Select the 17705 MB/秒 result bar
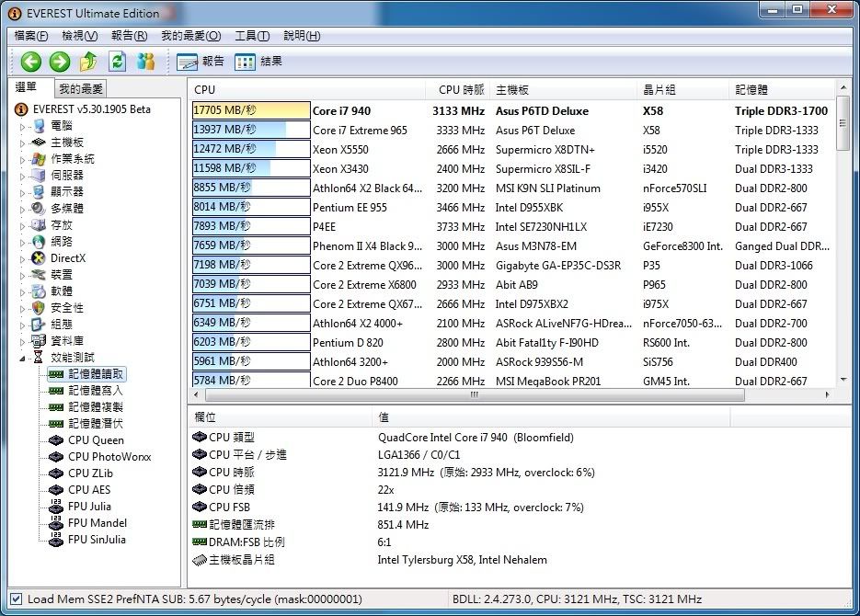This screenshot has height=616, width=860. (251, 110)
